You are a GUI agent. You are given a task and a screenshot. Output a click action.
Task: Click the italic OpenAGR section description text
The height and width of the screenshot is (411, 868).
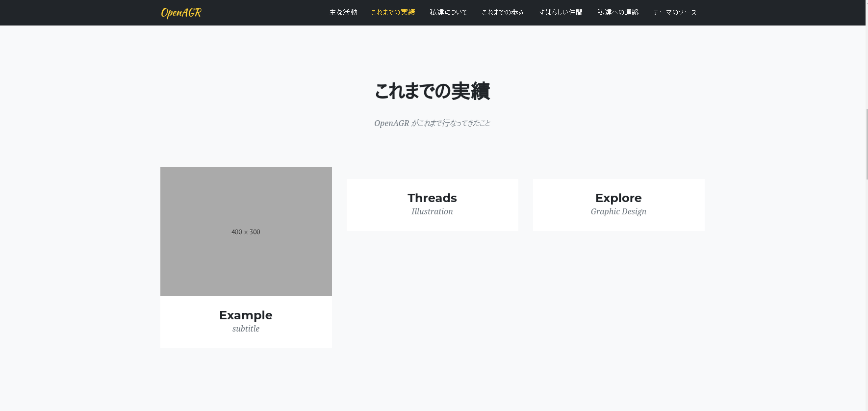coord(432,123)
